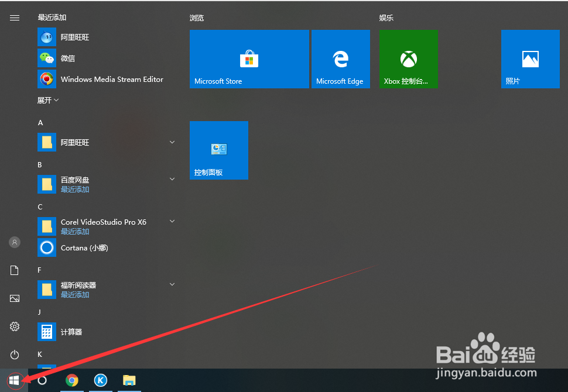Open the user account icon

pos(15,242)
